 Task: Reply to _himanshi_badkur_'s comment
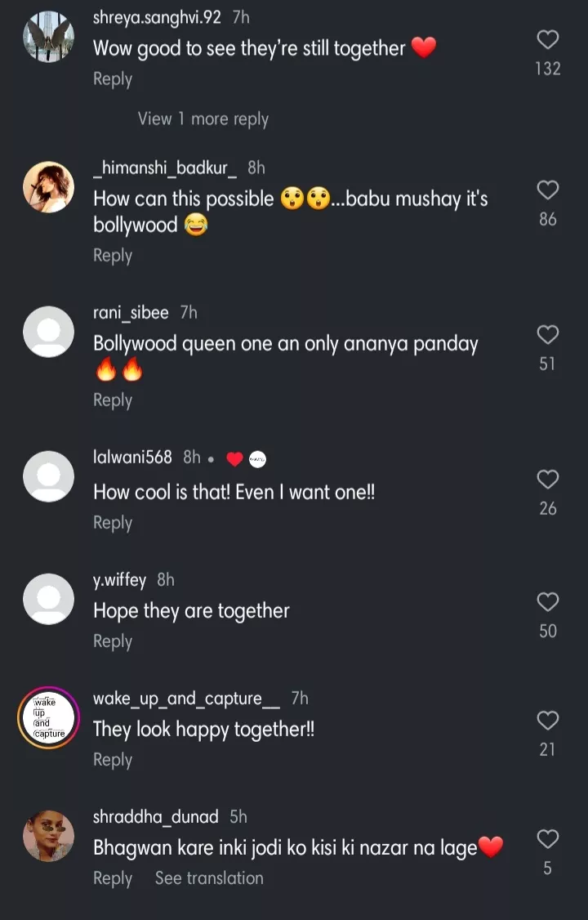point(113,256)
